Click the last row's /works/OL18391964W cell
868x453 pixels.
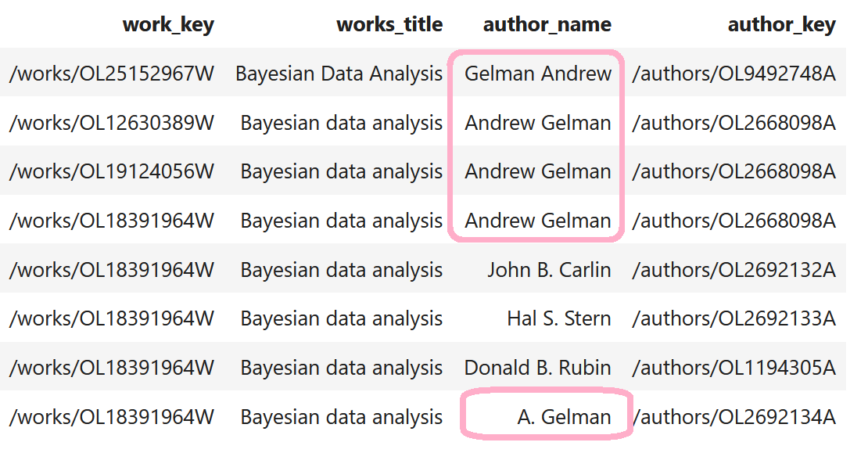pyautogui.click(x=111, y=416)
